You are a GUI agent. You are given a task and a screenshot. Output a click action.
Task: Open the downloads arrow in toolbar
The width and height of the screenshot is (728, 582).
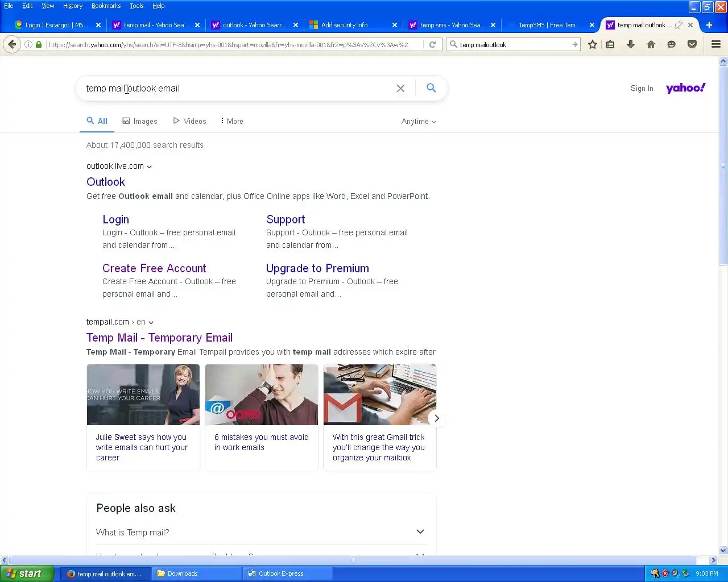point(631,44)
